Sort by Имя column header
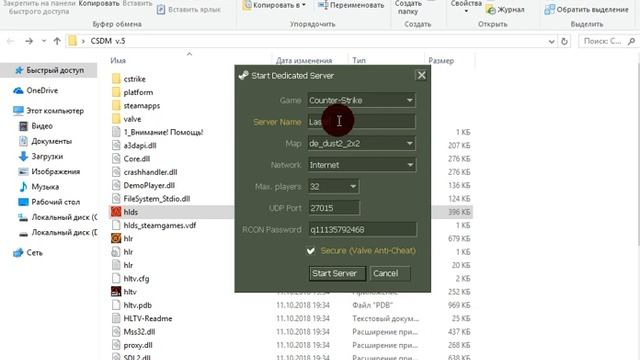The width and height of the screenshot is (640, 360). (x=118, y=60)
